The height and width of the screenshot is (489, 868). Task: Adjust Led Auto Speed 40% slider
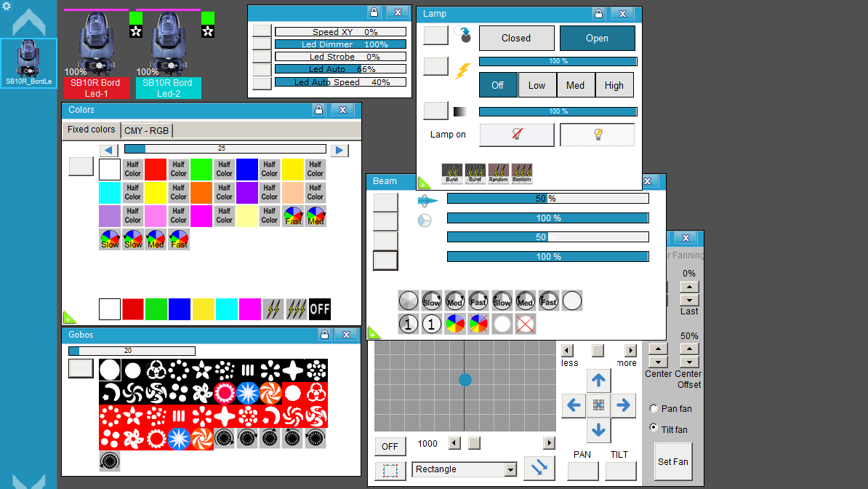coord(340,82)
